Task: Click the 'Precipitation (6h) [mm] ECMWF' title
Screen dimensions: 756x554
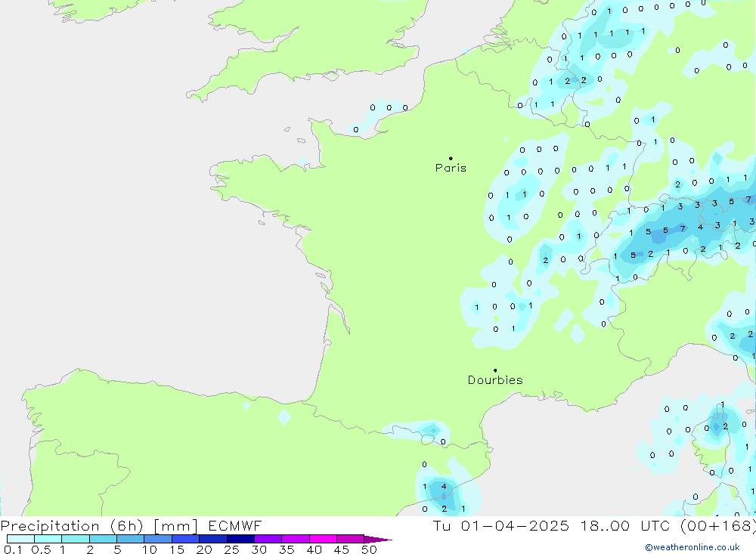Action: 131,525
